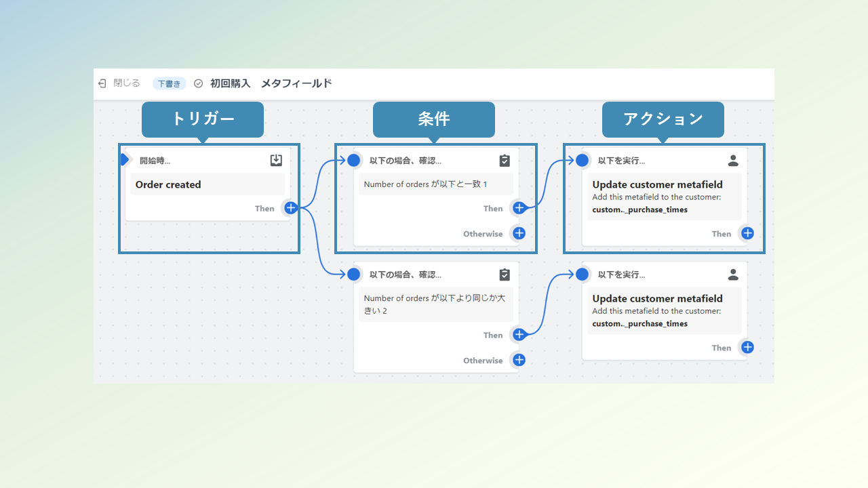Screen dimensions: 868x488
Task: Click input connector dot of first action
Action: [582, 161]
